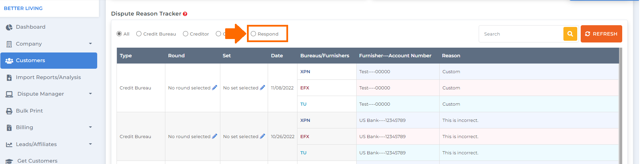
Task: Edit set pencil icon in 11/08/2022 row
Action: [263, 88]
